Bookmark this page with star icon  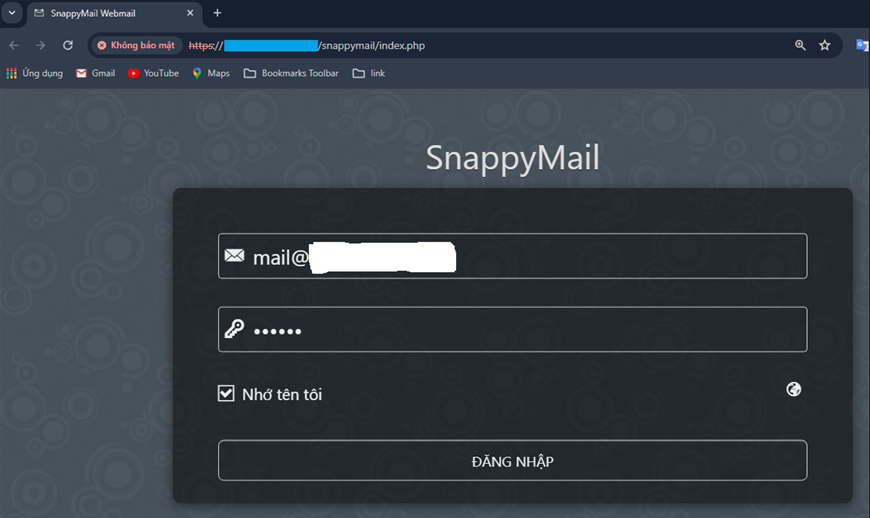point(825,45)
